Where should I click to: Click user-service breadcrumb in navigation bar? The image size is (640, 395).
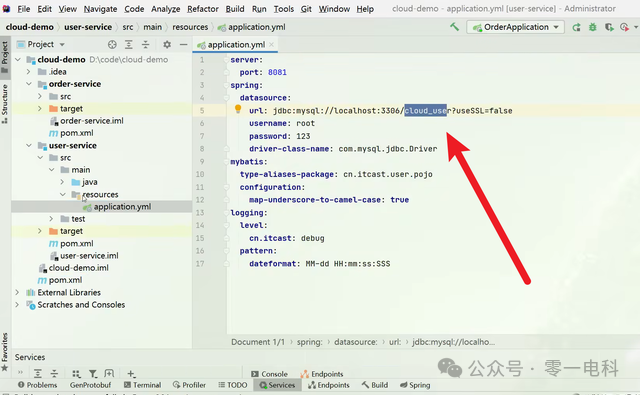[x=88, y=27]
